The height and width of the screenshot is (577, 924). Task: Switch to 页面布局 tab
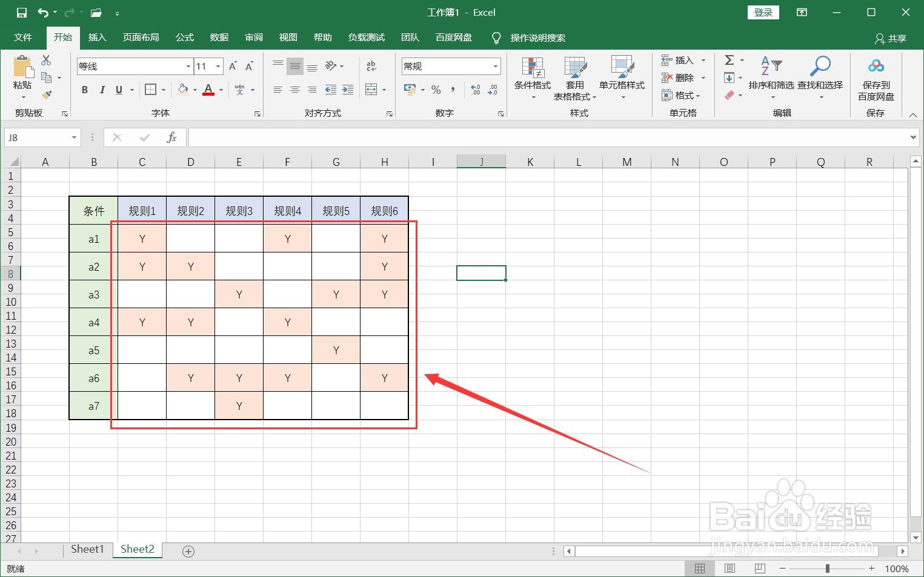[141, 38]
